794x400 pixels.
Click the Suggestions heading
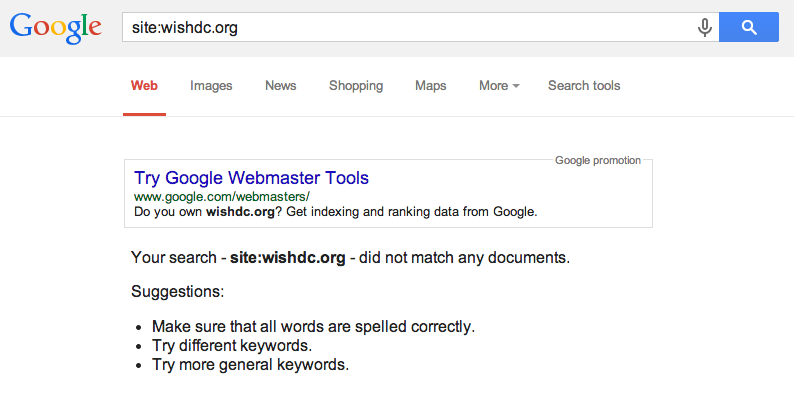tap(178, 292)
